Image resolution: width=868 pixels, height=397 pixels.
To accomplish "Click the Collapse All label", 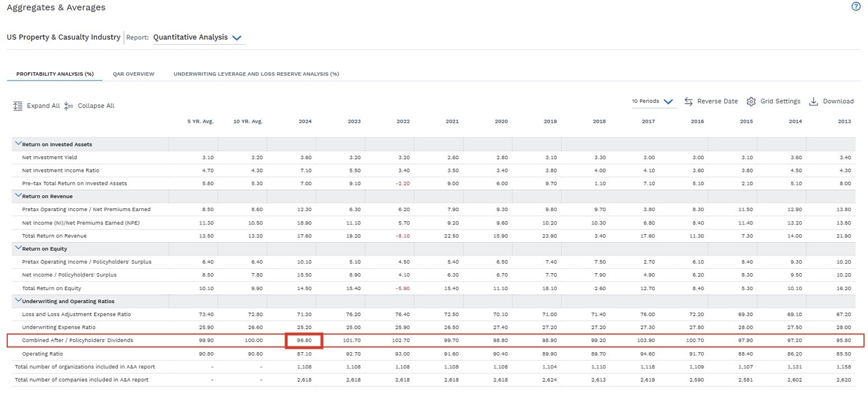I will coord(96,106).
